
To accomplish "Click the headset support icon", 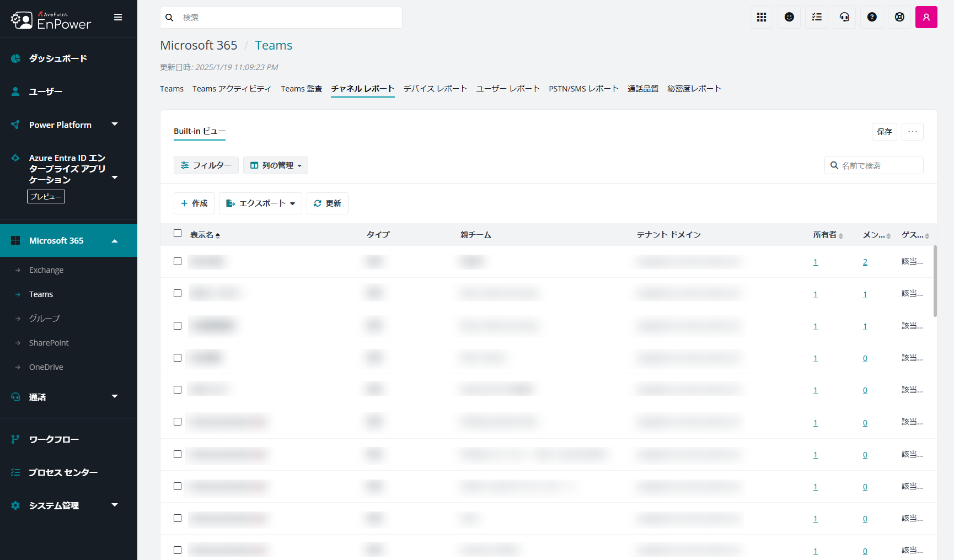I will tap(844, 17).
